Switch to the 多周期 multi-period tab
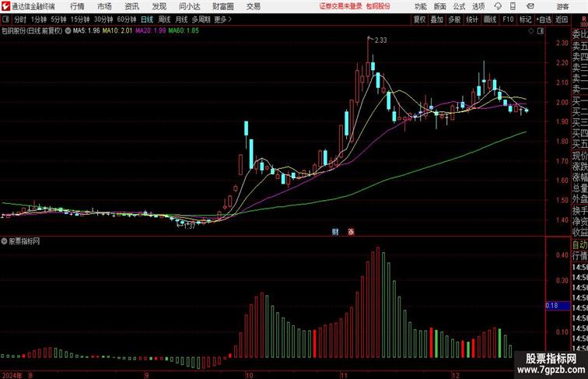Screen dimensions: 588x379 tap(201, 19)
